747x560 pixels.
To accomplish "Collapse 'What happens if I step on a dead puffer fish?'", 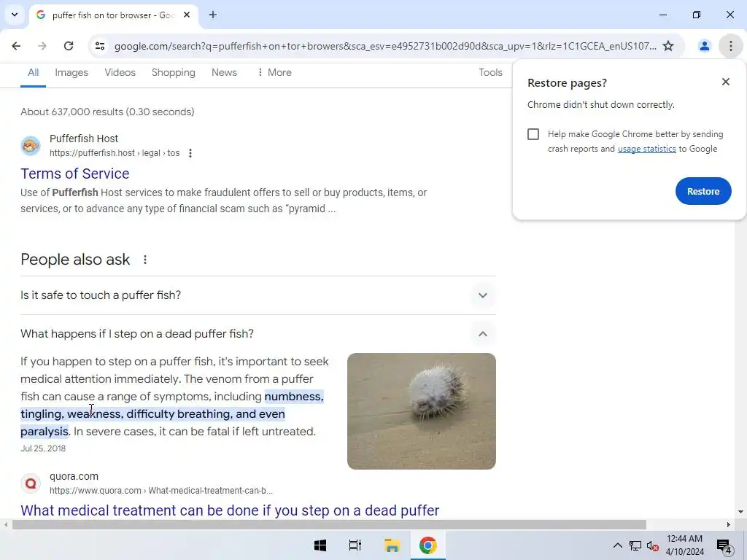I will coord(258,334).
